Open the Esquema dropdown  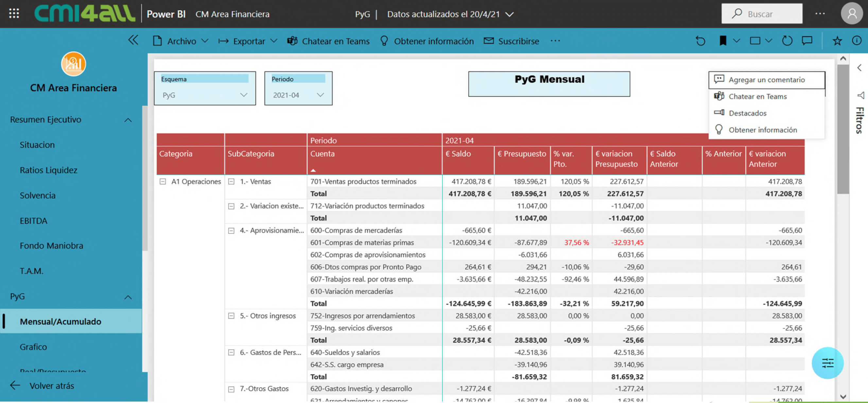pyautogui.click(x=244, y=95)
